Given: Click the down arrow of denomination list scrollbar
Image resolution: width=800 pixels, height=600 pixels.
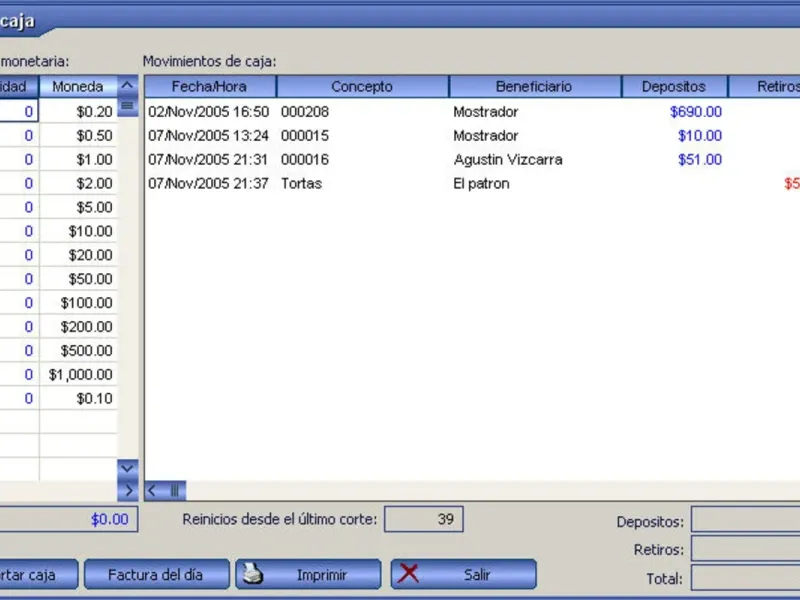Looking at the screenshot, I should coord(128,468).
